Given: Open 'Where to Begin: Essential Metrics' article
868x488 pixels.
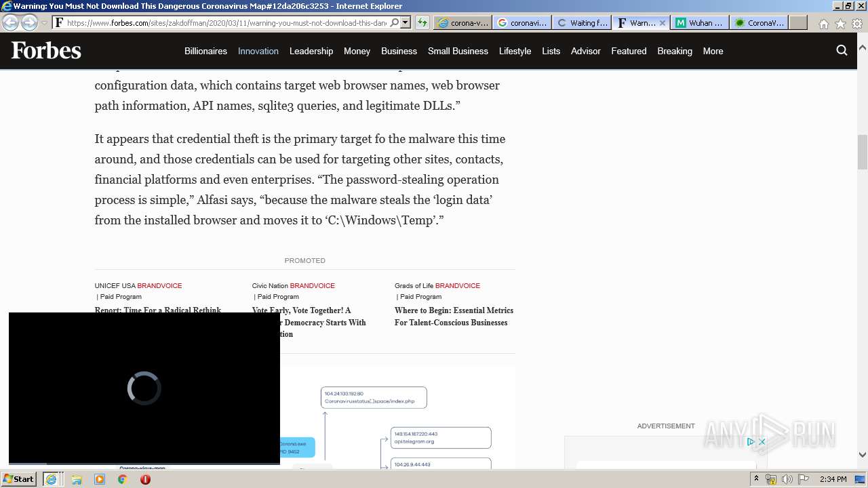Looking at the screenshot, I should point(454,317).
